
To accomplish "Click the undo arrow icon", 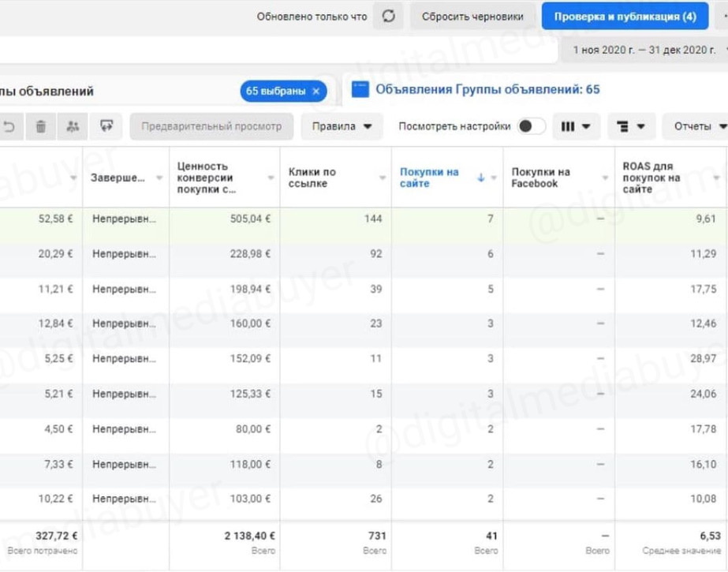I will click(9, 126).
